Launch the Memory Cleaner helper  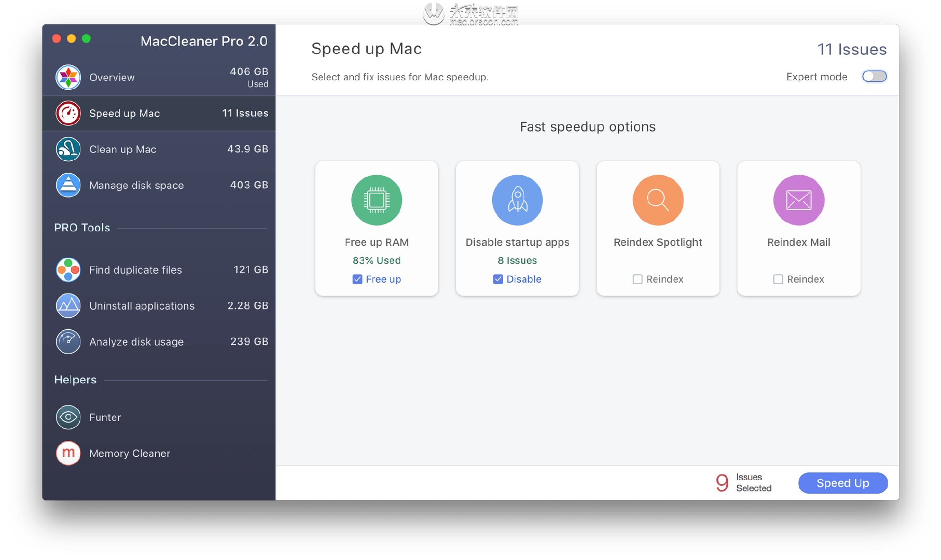[x=159, y=453]
